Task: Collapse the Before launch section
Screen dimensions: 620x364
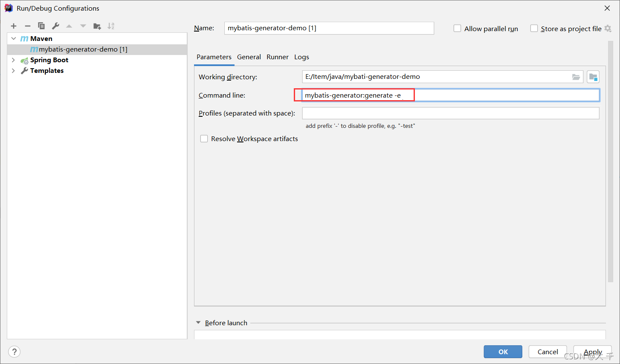Action: coord(198,323)
